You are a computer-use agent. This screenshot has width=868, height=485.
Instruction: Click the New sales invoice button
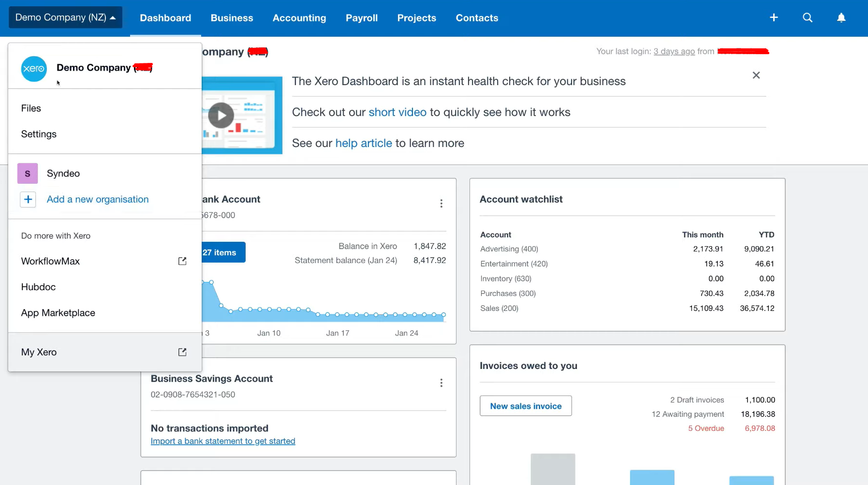click(525, 406)
